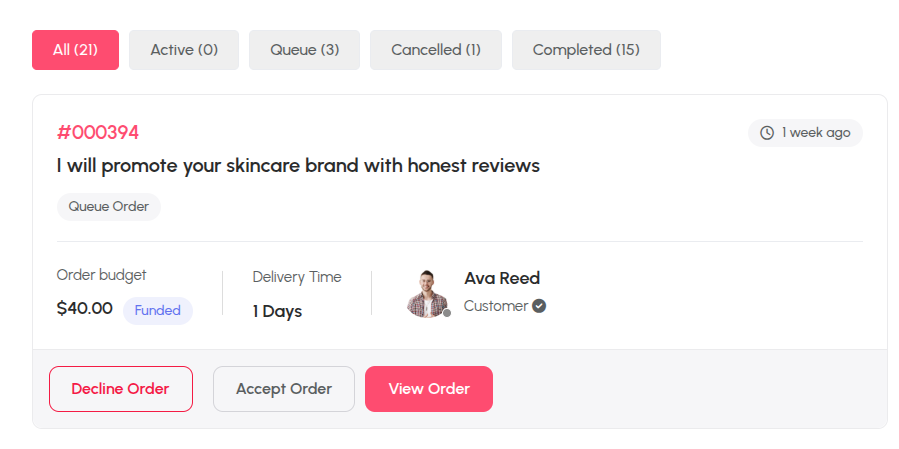Open the skincare brand promotion order title
Image resolution: width=899 pixels, height=449 pixels.
(x=298, y=166)
